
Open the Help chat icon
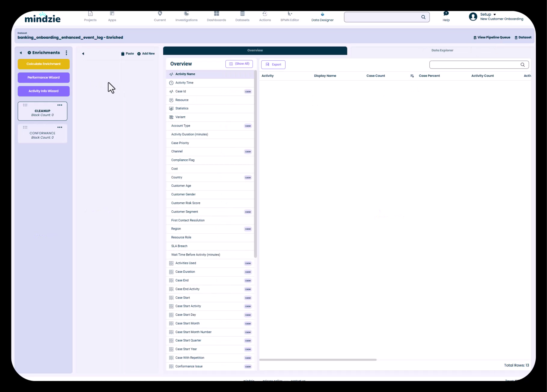(x=446, y=14)
